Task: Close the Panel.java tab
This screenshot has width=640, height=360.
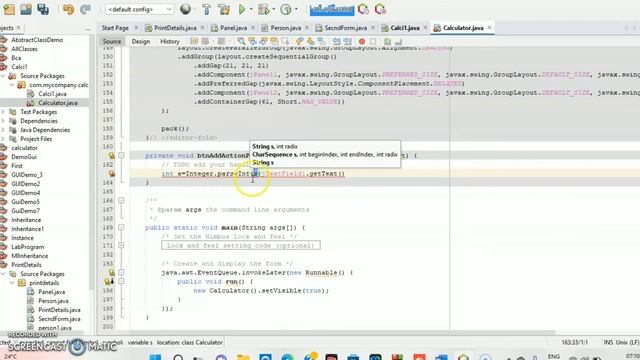Action: click(253, 28)
